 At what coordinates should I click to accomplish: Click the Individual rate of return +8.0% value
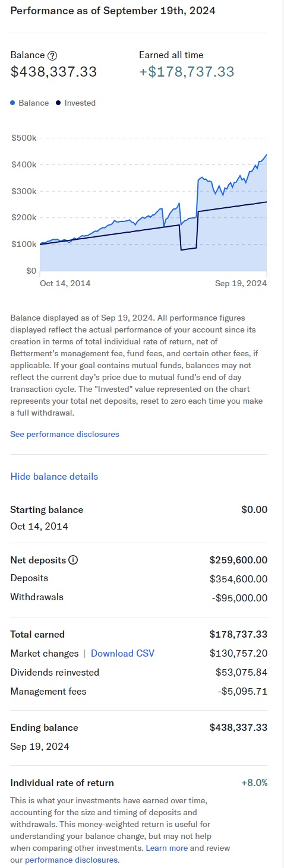point(254,783)
